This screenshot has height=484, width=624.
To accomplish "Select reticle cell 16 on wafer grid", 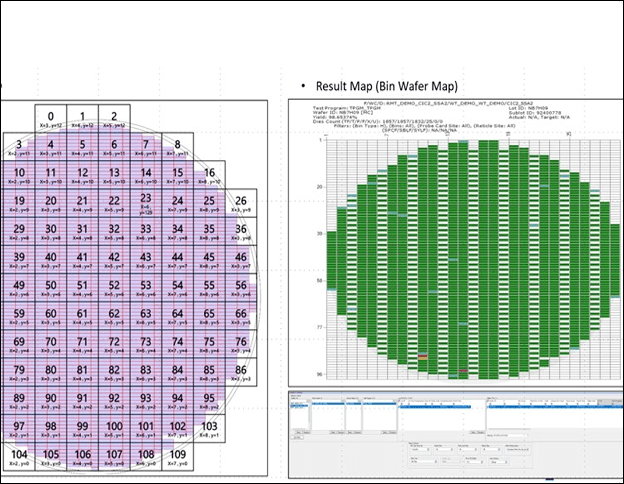I will tap(208, 174).
